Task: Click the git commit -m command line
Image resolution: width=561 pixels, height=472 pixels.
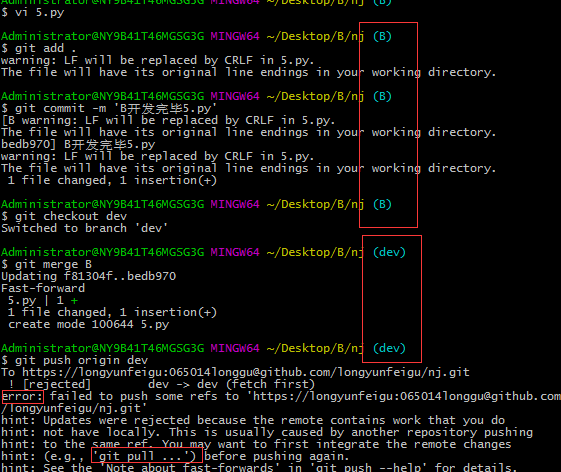Action: point(109,108)
